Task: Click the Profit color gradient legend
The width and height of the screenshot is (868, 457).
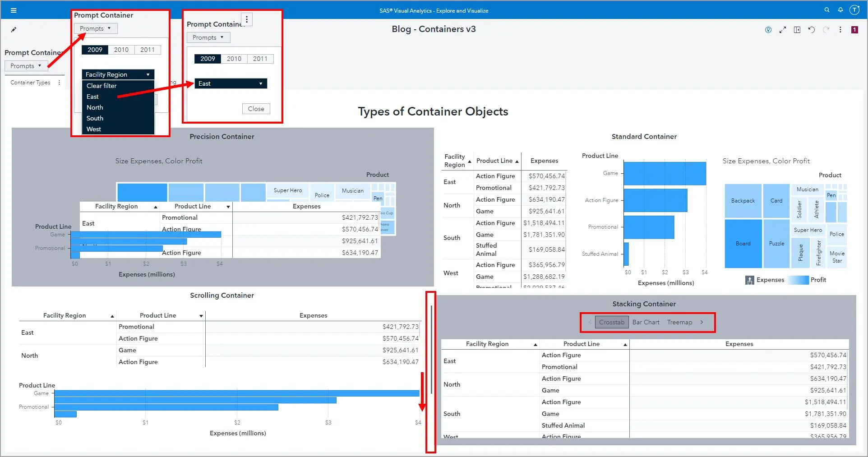Action: coord(798,280)
